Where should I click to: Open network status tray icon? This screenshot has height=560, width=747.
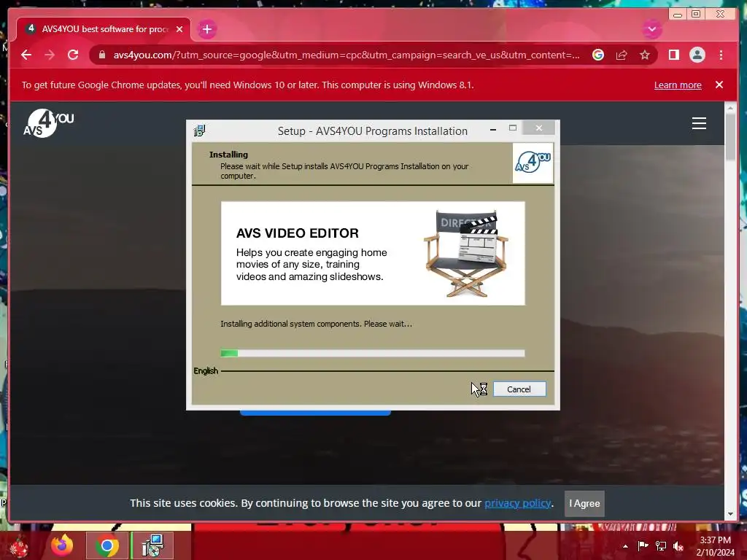(661, 545)
